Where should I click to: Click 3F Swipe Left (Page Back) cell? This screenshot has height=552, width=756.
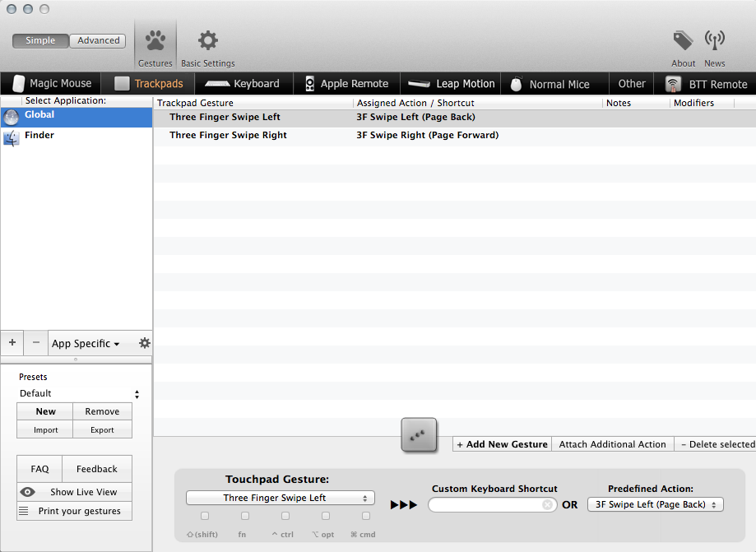tap(415, 117)
